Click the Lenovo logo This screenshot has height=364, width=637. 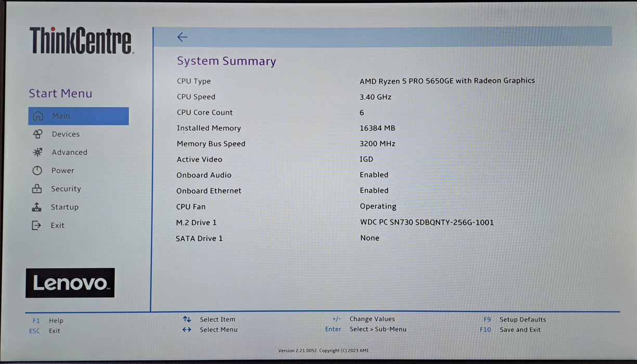click(x=70, y=283)
